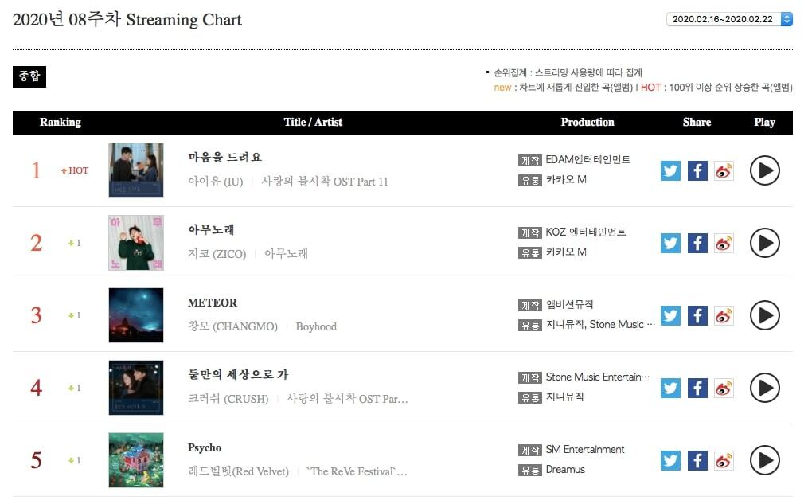Share the CRUSH song on Twitter

tap(671, 388)
